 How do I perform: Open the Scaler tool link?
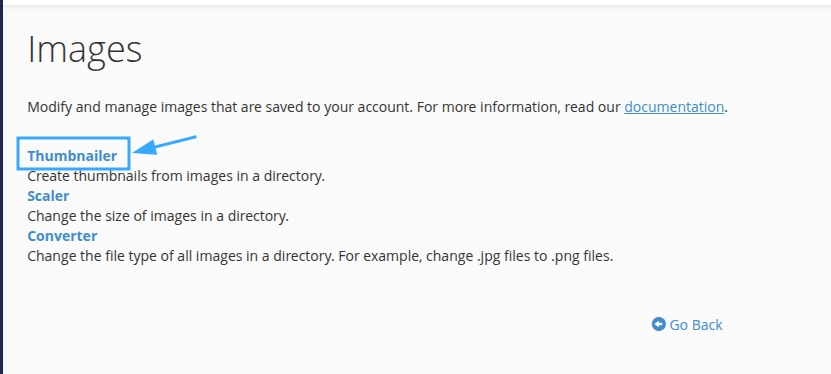click(48, 196)
